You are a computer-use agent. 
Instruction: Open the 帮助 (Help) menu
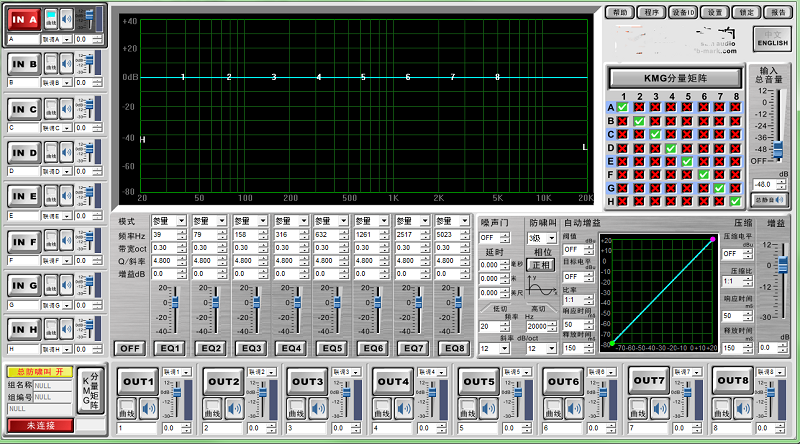621,12
